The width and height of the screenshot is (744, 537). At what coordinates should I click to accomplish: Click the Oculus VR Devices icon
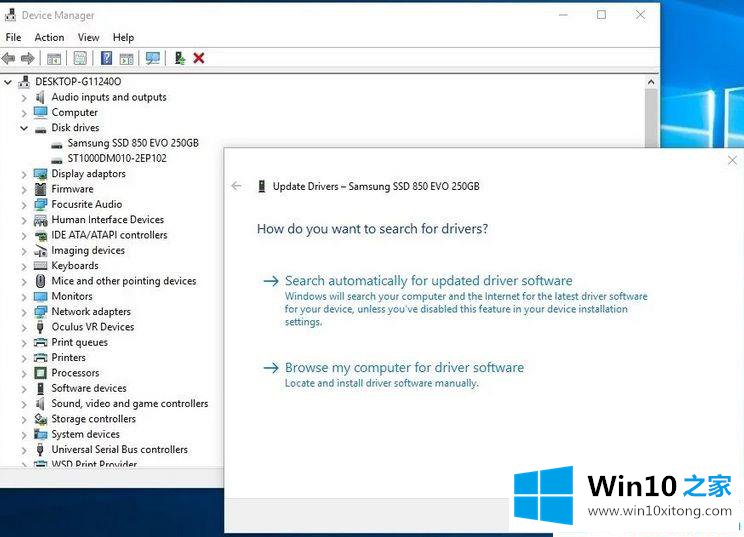click(x=40, y=327)
